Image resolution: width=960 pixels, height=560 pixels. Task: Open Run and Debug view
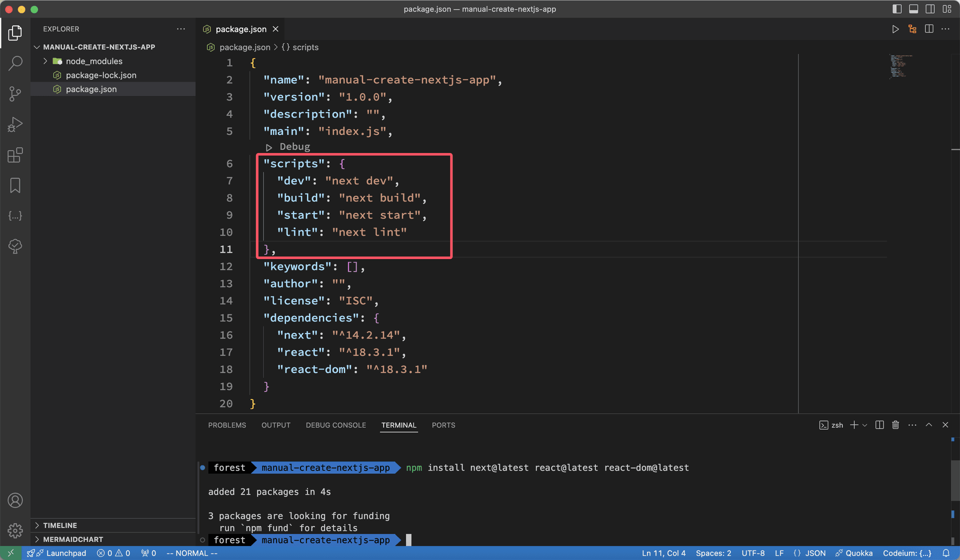point(15,124)
